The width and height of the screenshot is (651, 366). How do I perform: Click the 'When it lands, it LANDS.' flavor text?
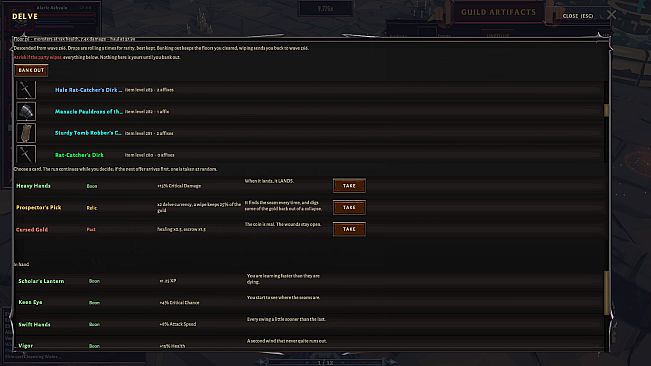coord(269,181)
